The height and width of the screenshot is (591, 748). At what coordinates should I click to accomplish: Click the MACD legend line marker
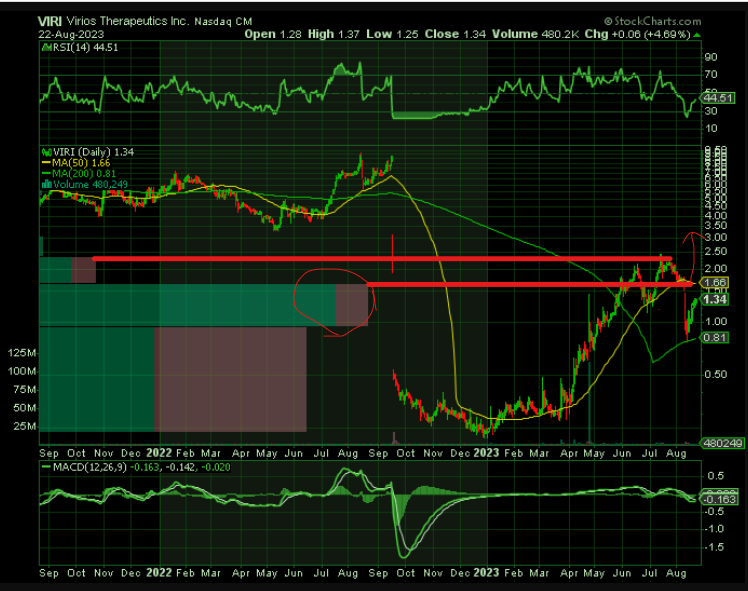[x=46, y=467]
